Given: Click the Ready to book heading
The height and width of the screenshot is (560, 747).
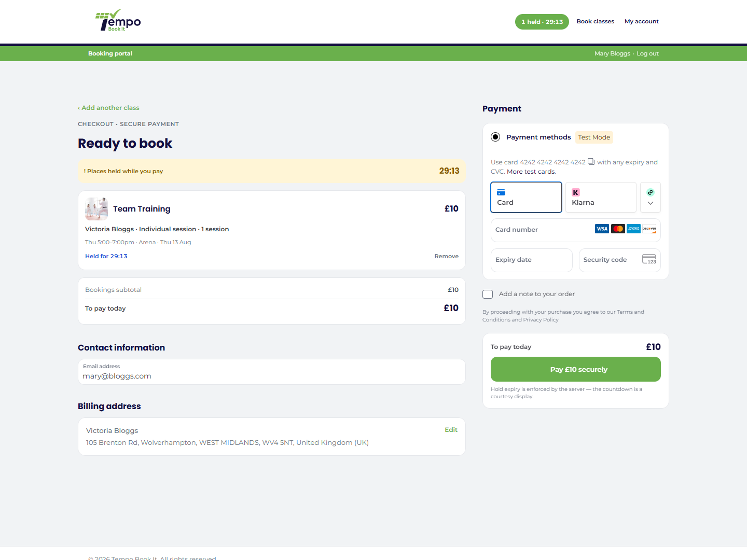Looking at the screenshot, I should coord(125,143).
